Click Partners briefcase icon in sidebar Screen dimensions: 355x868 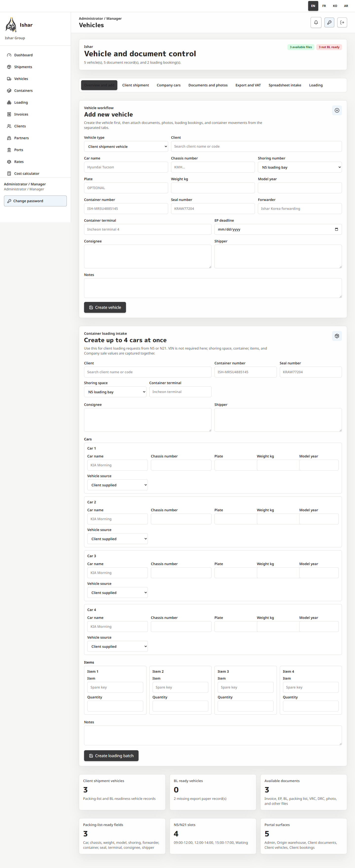[x=9, y=138]
